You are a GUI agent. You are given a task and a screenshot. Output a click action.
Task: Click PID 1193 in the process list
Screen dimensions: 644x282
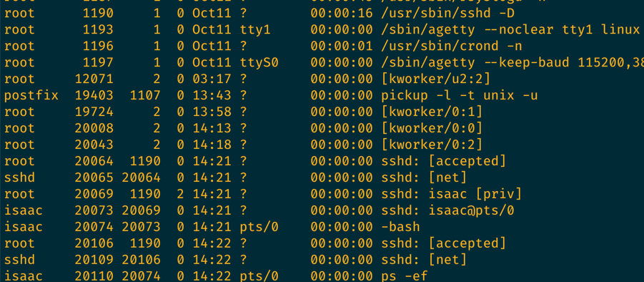[98, 29]
